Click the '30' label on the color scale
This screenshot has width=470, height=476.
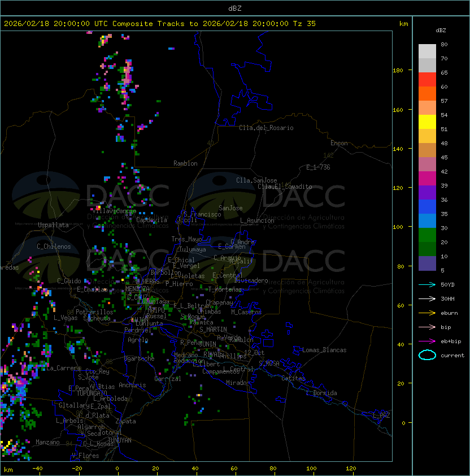pos(444,228)
